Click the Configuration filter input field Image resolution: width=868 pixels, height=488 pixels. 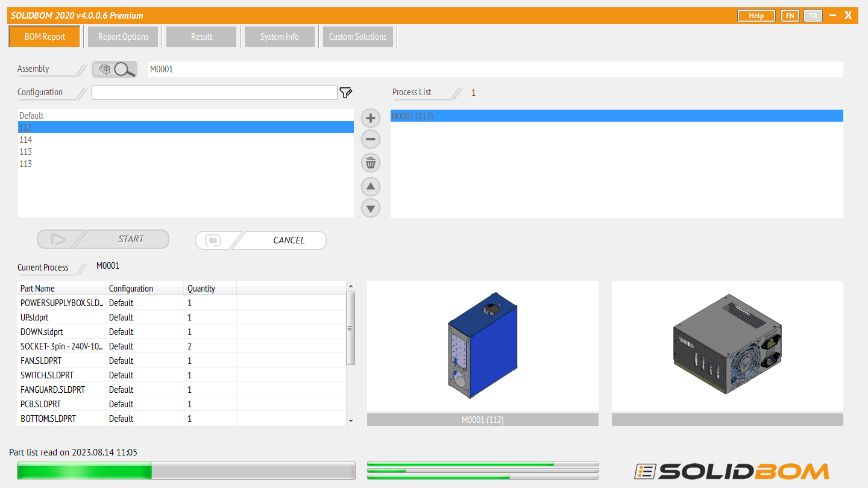coord(214,93)
